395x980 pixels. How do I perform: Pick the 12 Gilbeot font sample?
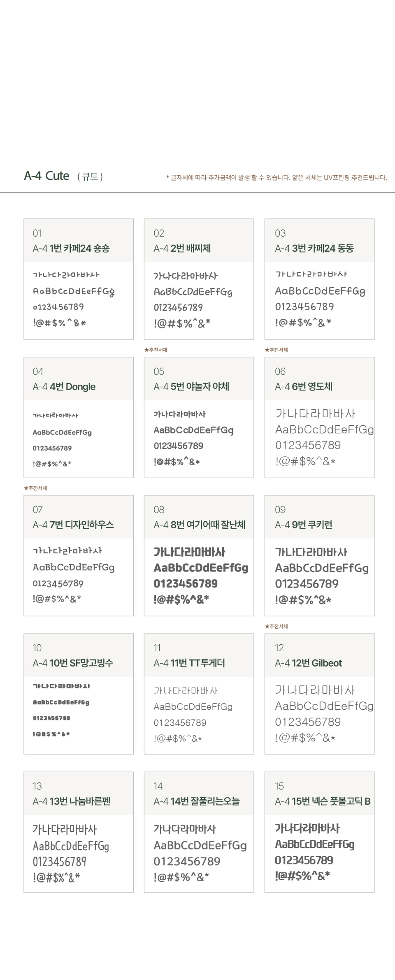pyautogui.click(x=319, y=694)
